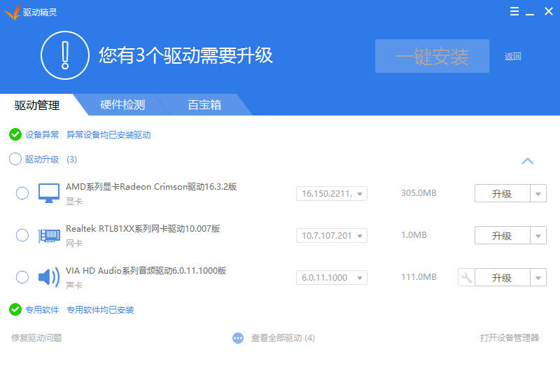Switch to the 百宝箱 tab
This screenshot has height=392, width=560.
[x=204, y=104]
